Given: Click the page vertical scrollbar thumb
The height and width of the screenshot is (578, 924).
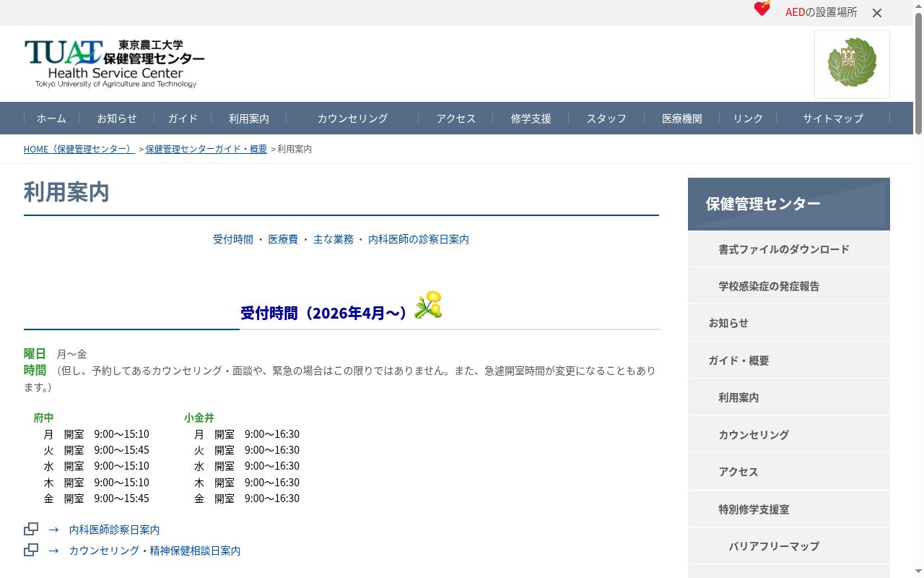Looking at the screenshot, I should [918, 72].
